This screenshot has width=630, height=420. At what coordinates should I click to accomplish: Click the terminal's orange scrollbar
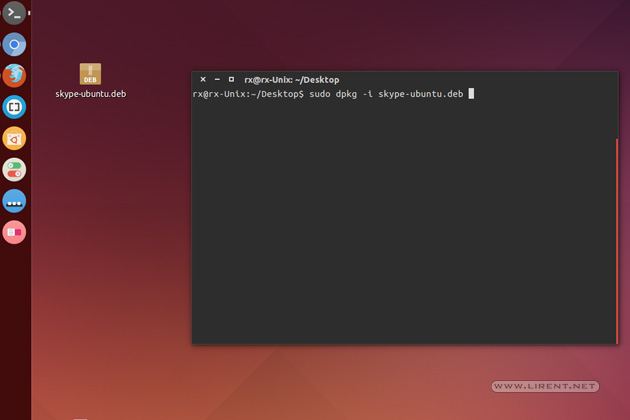tap(617, 241)
